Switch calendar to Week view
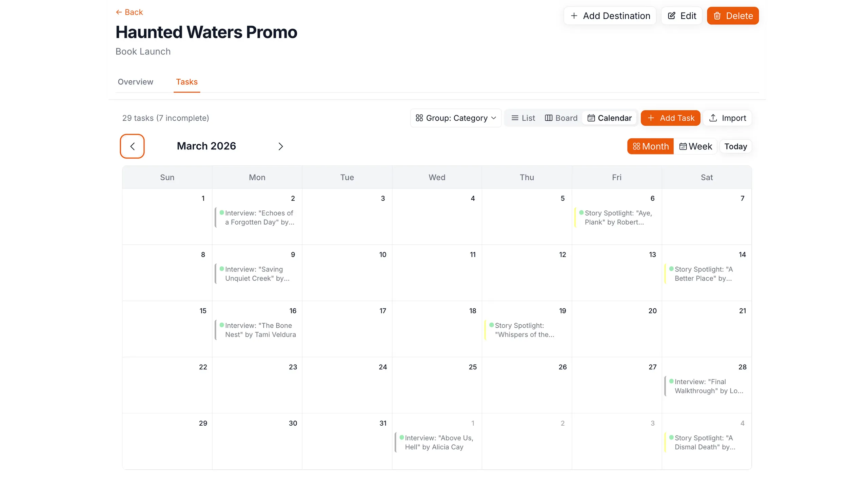Viewport: 868px width, 488px height. click(696, 146)
